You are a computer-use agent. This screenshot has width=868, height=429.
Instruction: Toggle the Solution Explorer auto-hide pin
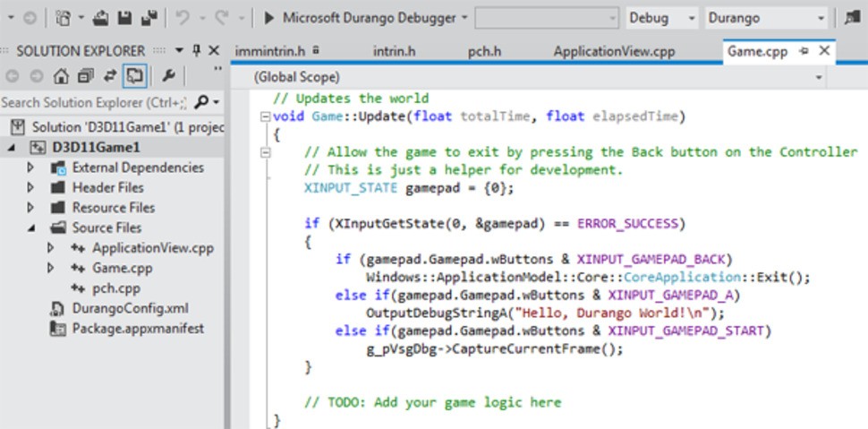197,50
